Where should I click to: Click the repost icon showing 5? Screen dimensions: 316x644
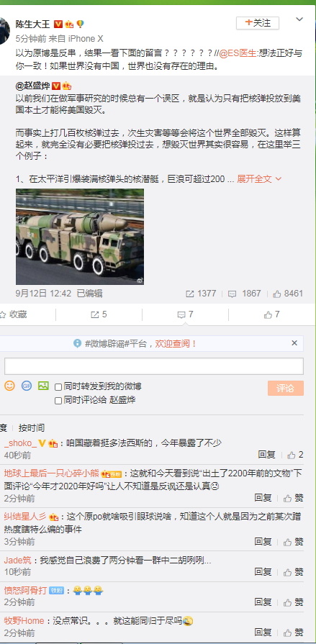[99, 314]
